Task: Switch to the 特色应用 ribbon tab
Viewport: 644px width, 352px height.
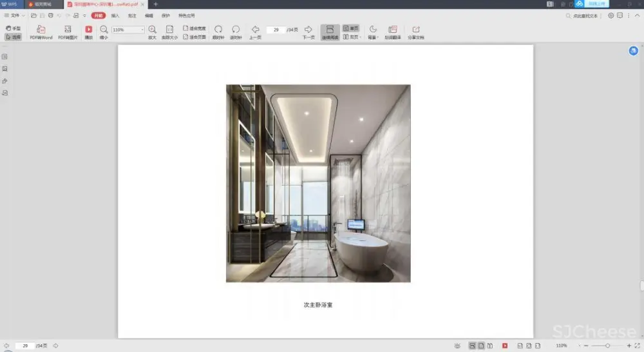Action: pyautogui.click(x=187, y=15)
